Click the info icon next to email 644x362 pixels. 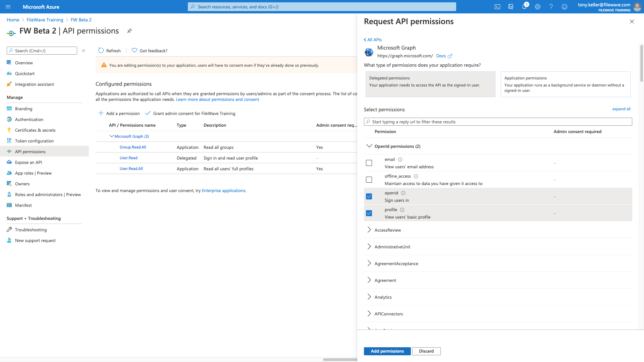coord(400,160)
